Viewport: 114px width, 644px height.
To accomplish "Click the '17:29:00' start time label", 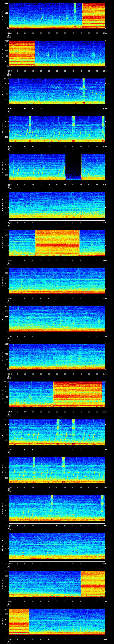I will click(9, 601).
